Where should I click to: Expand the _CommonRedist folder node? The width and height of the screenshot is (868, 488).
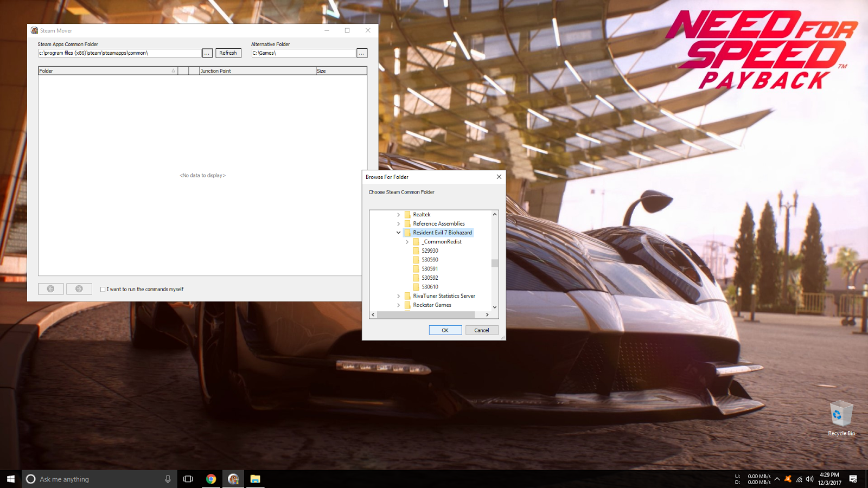tap(407, 242)
